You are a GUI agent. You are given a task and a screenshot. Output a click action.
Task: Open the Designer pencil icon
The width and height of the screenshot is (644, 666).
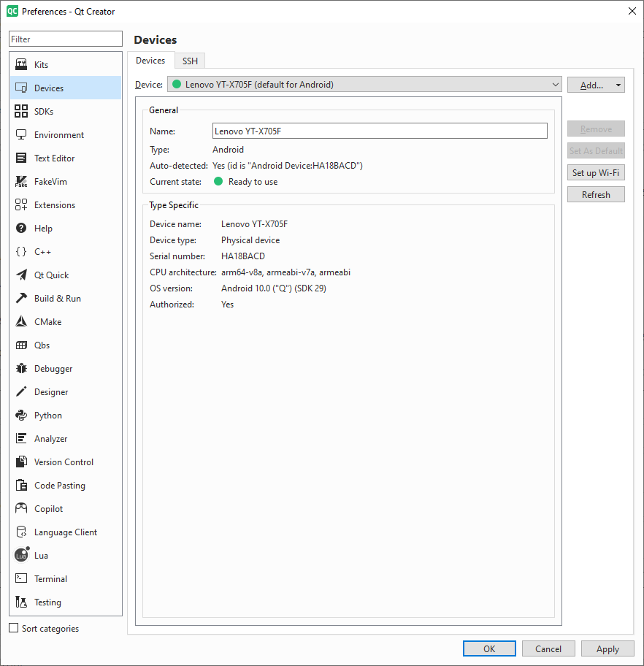[21, 391]
